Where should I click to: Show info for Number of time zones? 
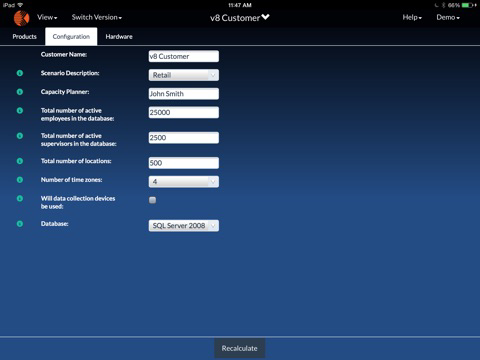tap(20, 180)
